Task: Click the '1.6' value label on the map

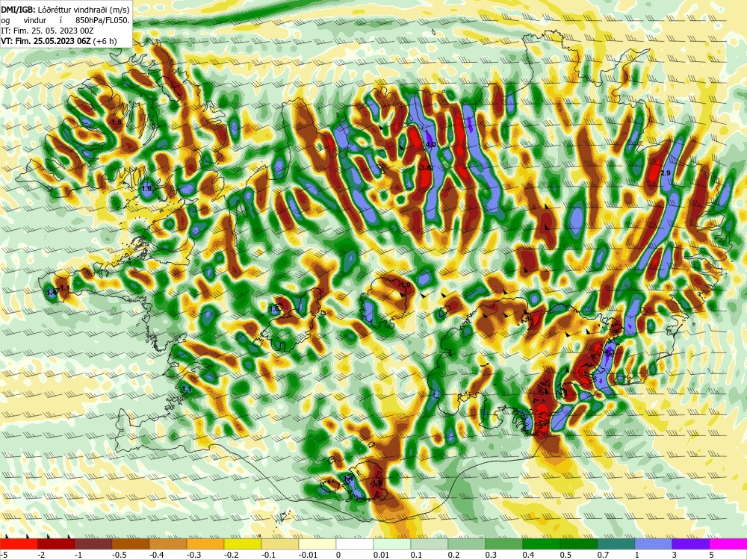Action: point(274,309)
